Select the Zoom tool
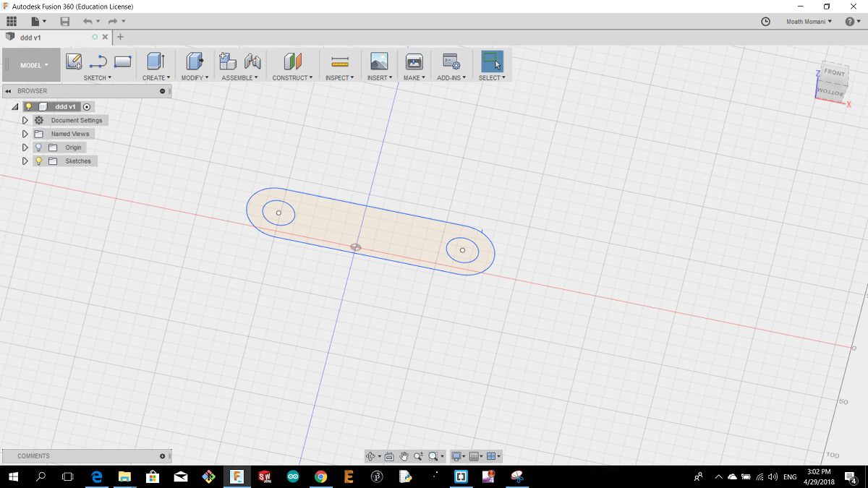The width and height of the screenshot is (868, 488). coord(418,456)
